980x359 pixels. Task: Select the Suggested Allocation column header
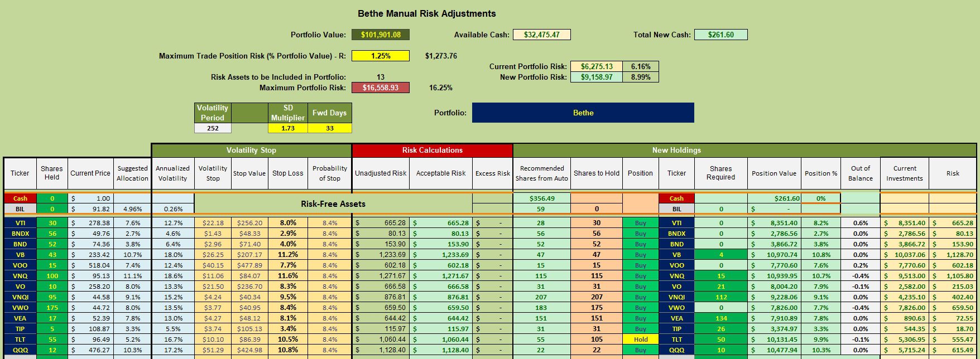pos(132,173)
